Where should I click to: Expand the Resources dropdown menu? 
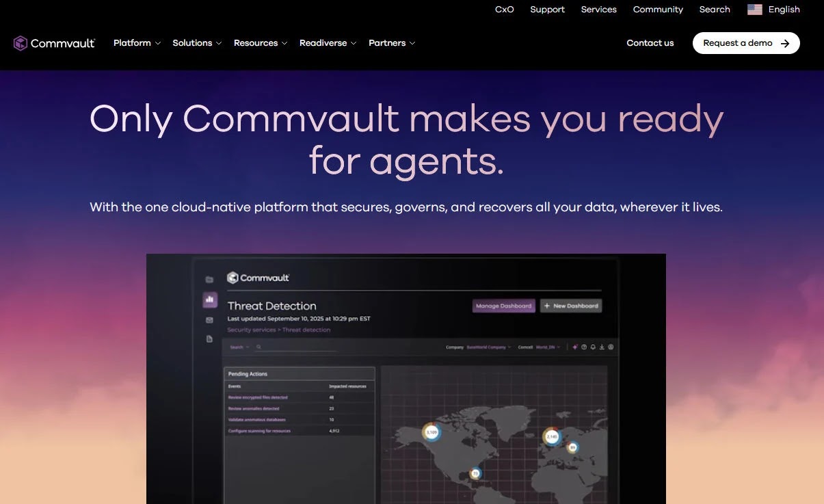coord(261,43)
